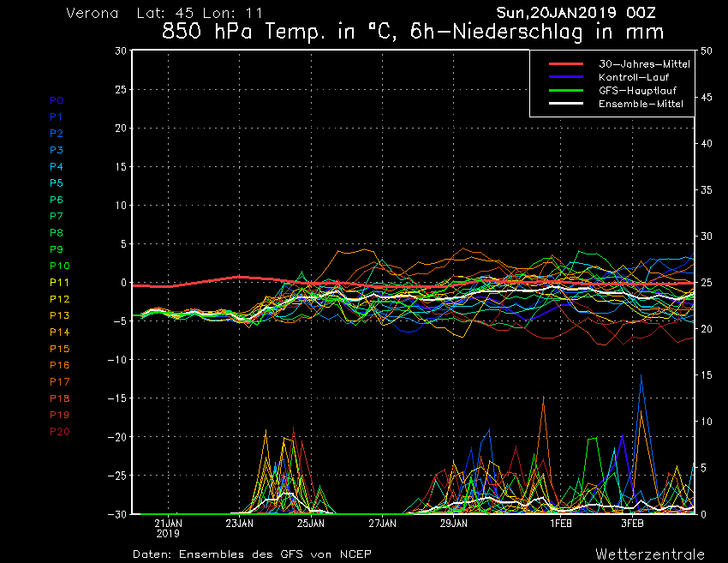Click the '-15' temperature axis value
728x563 pixels.
tap(117, 398)
